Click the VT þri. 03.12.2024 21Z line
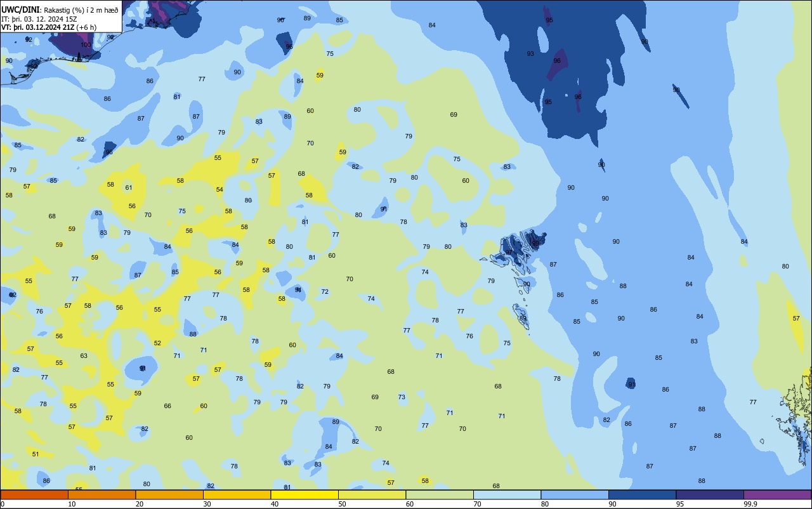Screen dimensions: 812x509 (49, 27)
